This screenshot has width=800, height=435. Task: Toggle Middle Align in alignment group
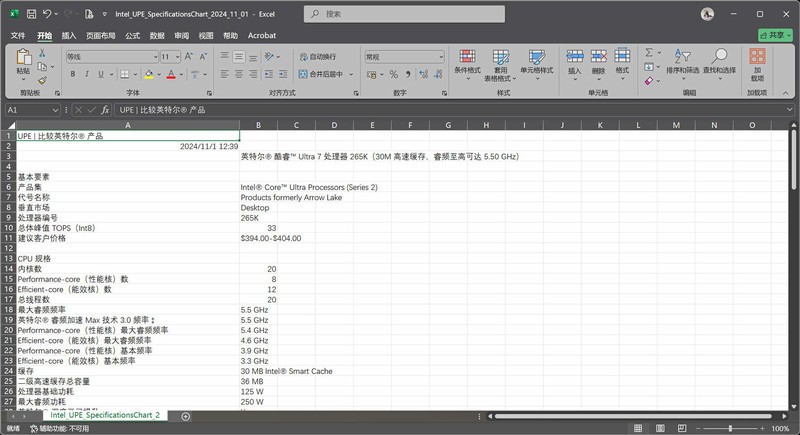click(239, 57)
